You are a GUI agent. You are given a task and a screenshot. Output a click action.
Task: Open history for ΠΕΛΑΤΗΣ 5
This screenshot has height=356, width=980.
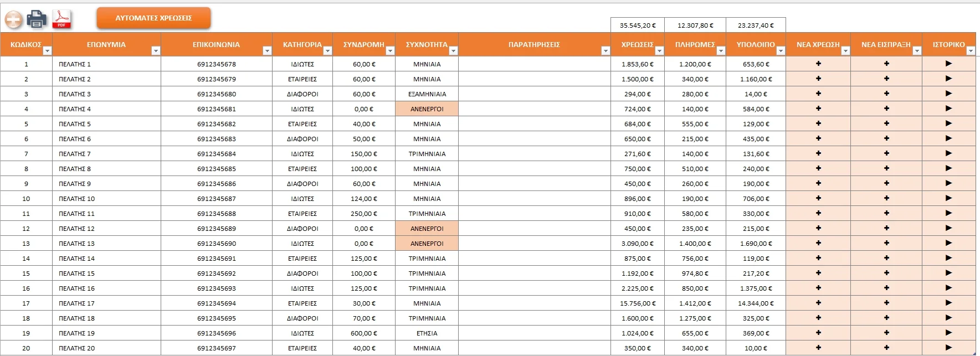pos(949,123)
